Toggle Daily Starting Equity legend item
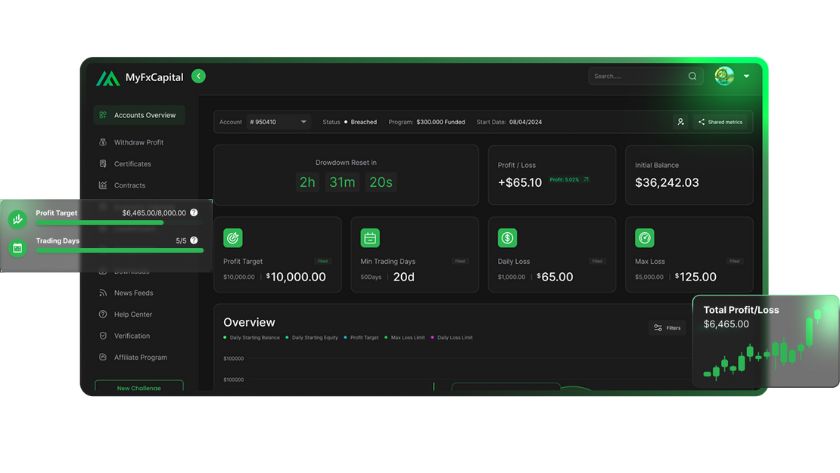Image resolution: width=840 pixels, height=473 pixels. click(x=312, y=337)
